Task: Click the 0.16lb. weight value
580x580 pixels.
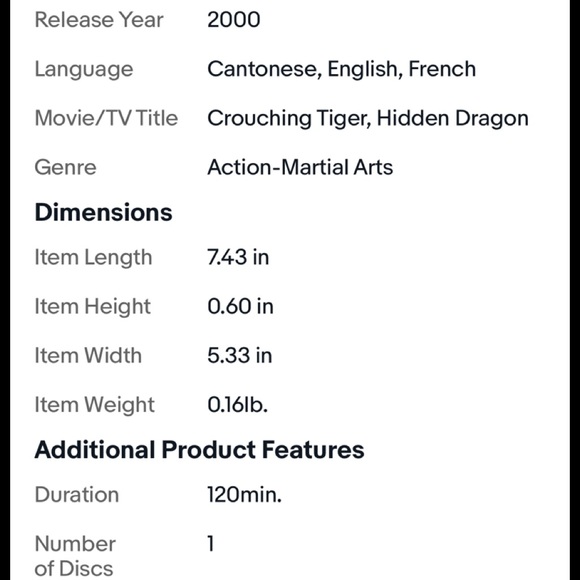Action: [x=237, y=405]
